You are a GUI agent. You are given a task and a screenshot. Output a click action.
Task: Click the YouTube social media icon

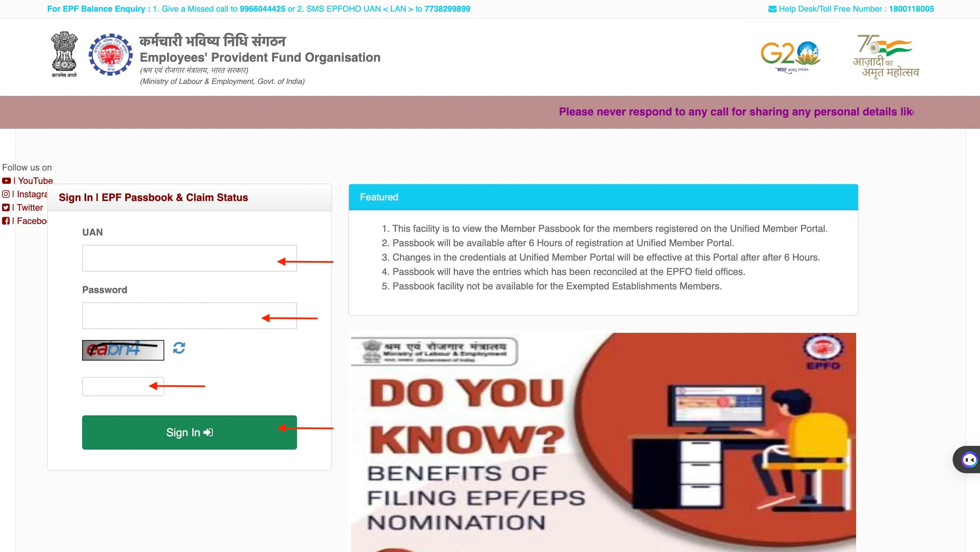pos(6,180)
